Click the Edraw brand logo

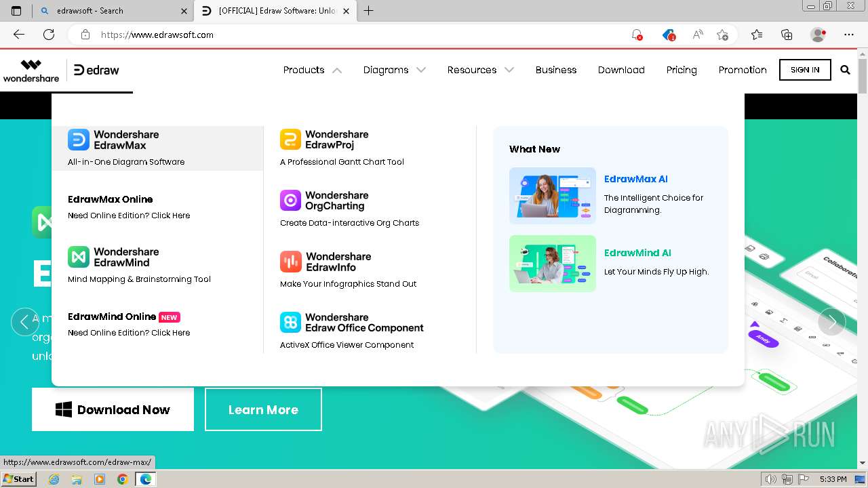click(96, 70)
